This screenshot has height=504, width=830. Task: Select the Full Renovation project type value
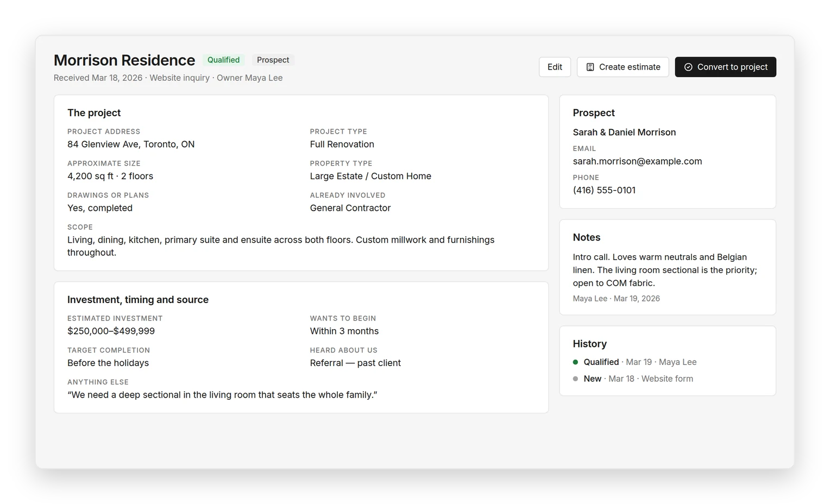[x=342, y=144]
